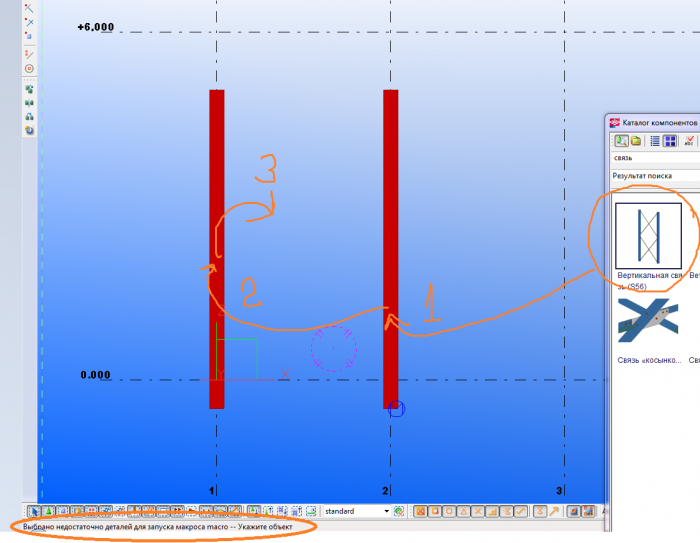This screenshot has width=700, height=543.
Task: Click the red column on grid line 2
Action: [x=391, y=249]
